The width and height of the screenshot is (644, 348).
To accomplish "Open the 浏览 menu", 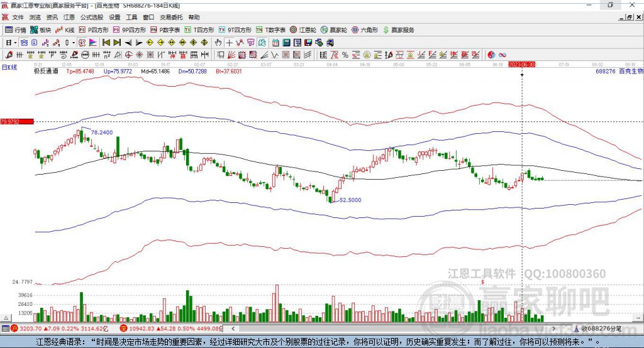I will pyautogui.click(x=35, y=17).
